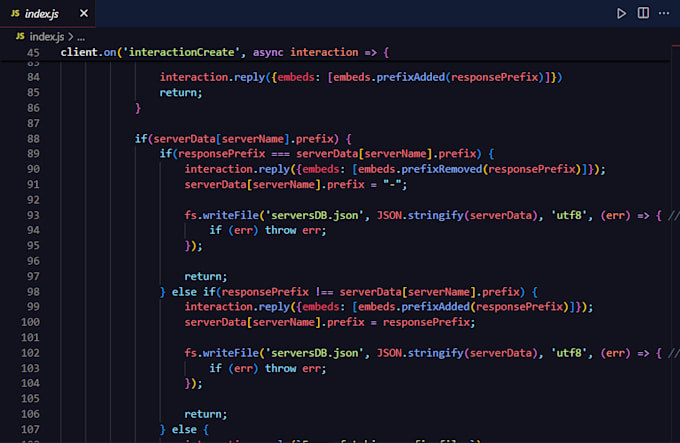Click line number 98 in gutter

(33, 292)
